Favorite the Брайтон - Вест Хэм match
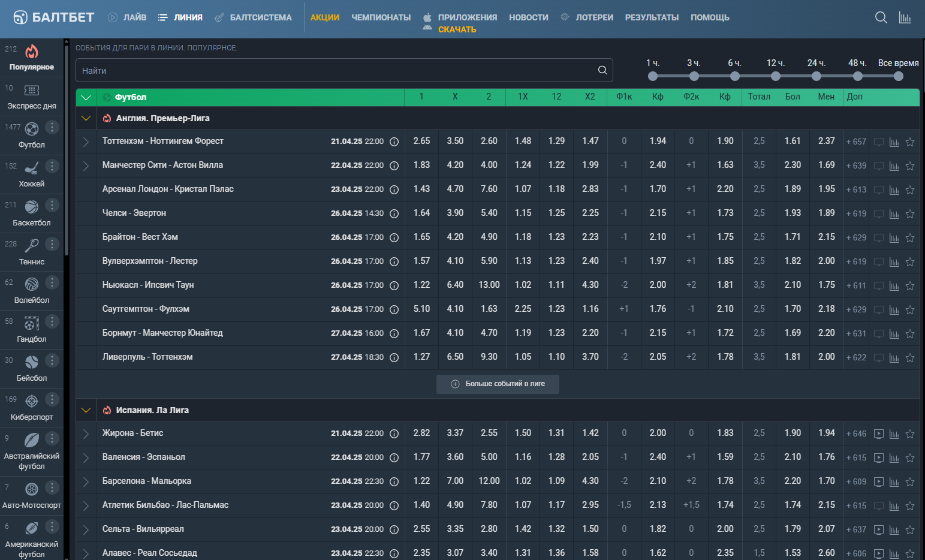The width and height of the screenshot is (925, 560). pos(910,238)
